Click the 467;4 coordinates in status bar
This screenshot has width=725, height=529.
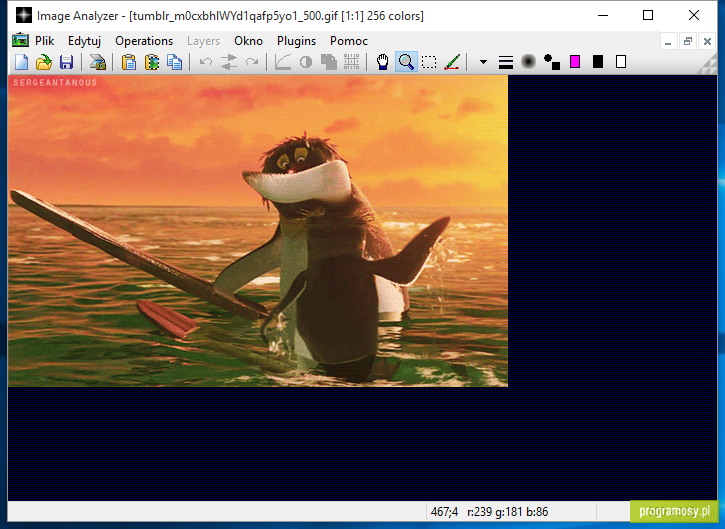pos(444,512)
